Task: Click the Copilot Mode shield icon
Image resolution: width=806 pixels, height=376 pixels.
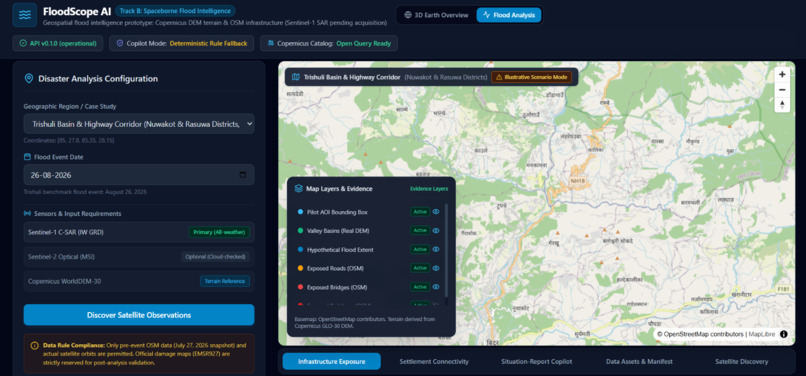Action: (120, 43)
